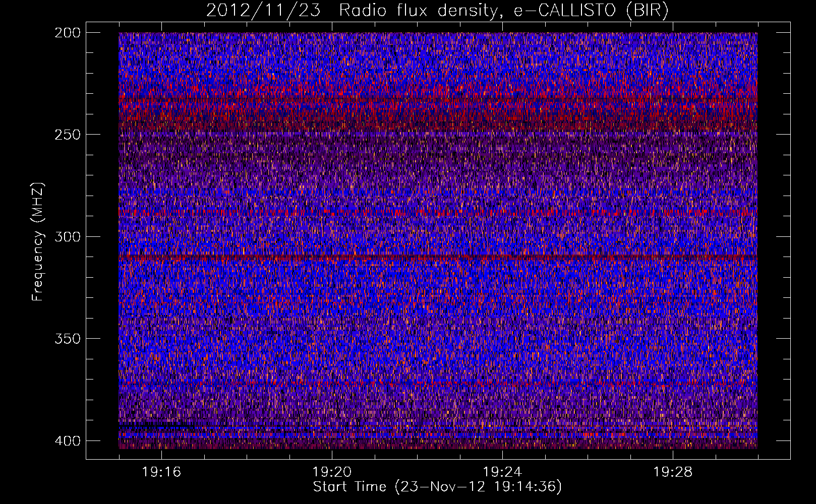Click the 19:16 time tick label
This screenshot has height=504, width=816.
pos(161,472)
